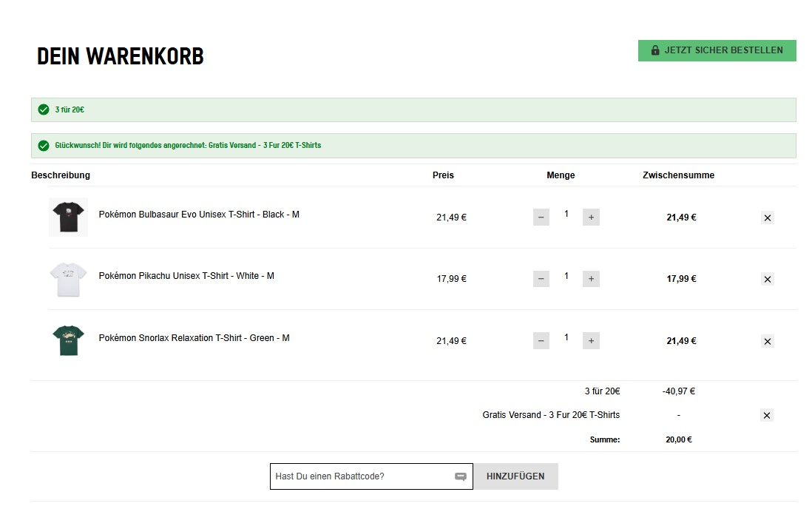This screenshot has width=812, height=509.
Task: Click the Rabattcode input field
Action: pyautogui.click(x=361, y=476)
